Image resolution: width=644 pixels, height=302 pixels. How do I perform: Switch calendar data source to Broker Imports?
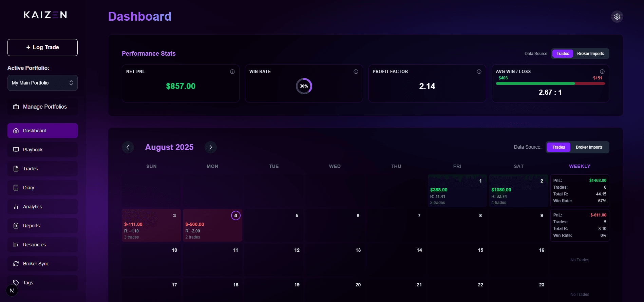pos(589,147)
